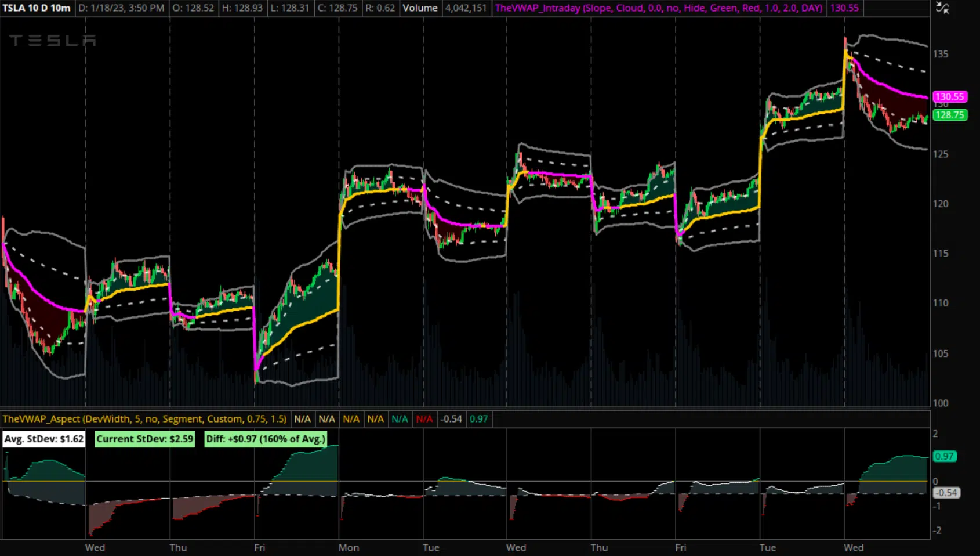This screenshot has width=980, height=556.
Task: Select the open price O: 128.52
Action: pos(193,8)
